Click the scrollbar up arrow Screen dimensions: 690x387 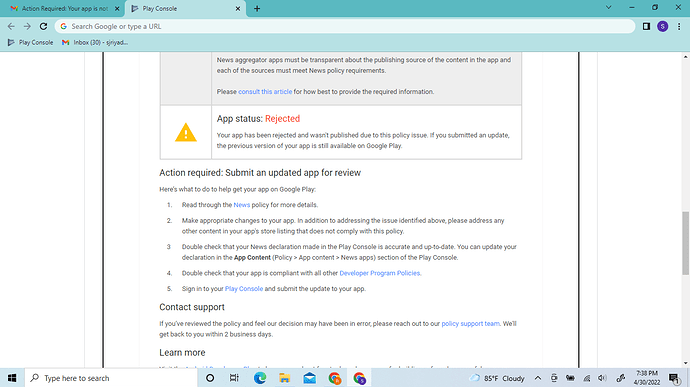(x=686, y=57)
